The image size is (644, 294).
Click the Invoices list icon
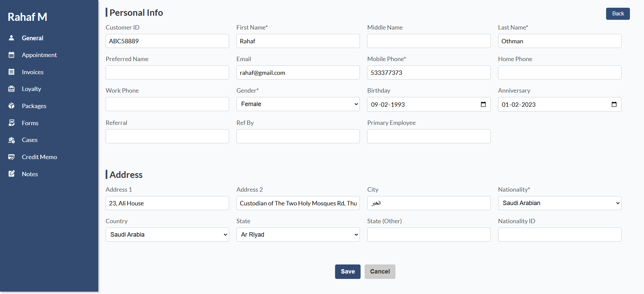tap(11, 72)
